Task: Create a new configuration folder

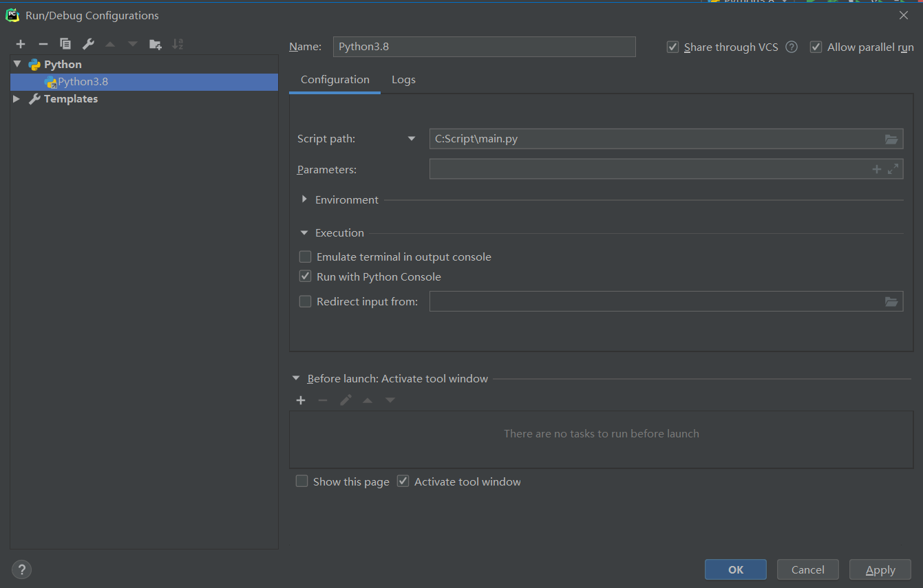Action: coord(155,43)
